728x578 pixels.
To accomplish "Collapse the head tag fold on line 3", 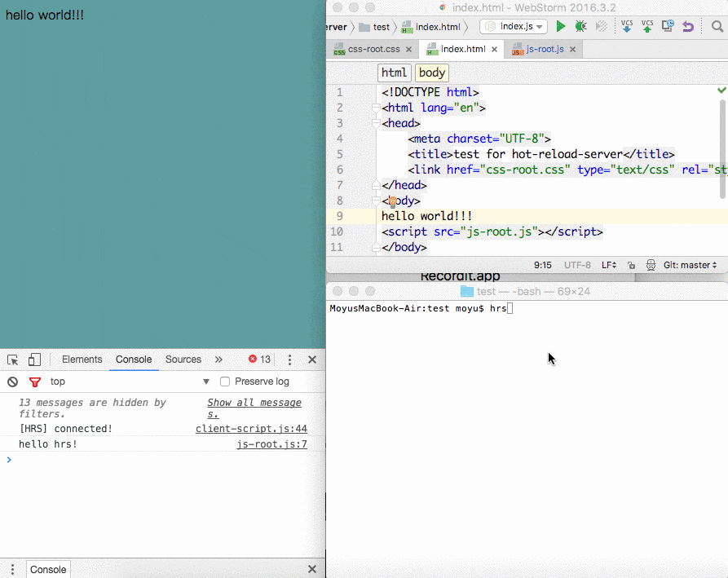I will 376,123.
